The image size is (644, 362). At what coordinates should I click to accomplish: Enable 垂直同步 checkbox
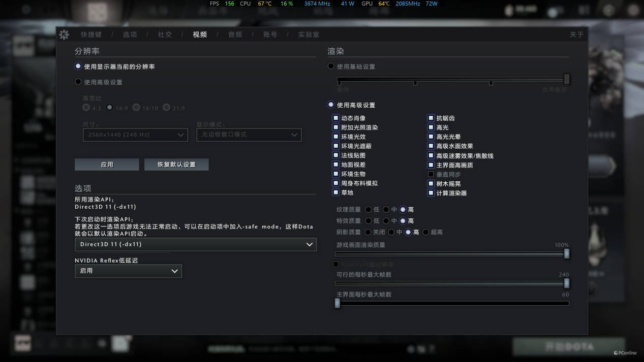pyautogui.click(x=431, y=174)
